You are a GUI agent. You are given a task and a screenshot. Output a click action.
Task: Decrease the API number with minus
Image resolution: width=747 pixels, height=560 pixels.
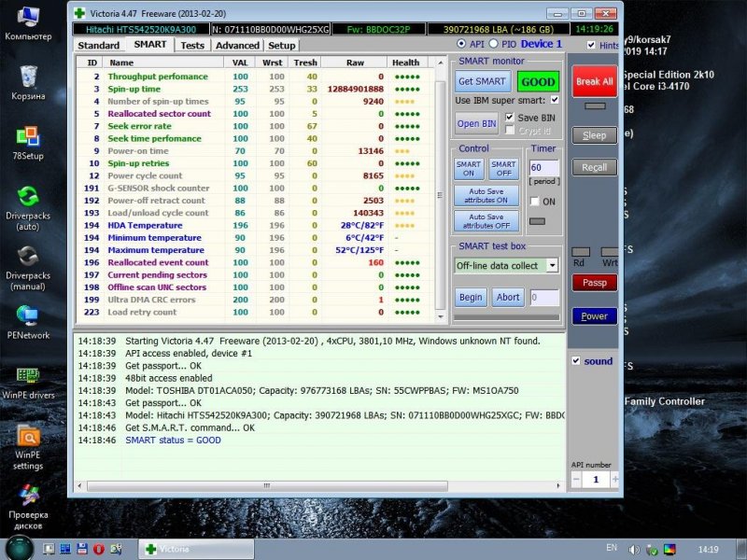pyautogui.click(x=575, y=479)
